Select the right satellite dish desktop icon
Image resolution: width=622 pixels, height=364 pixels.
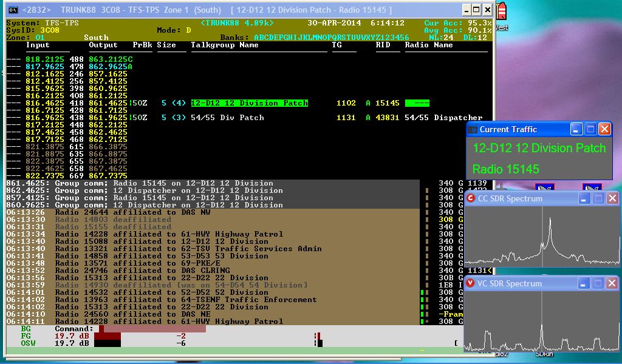[592, 188]
